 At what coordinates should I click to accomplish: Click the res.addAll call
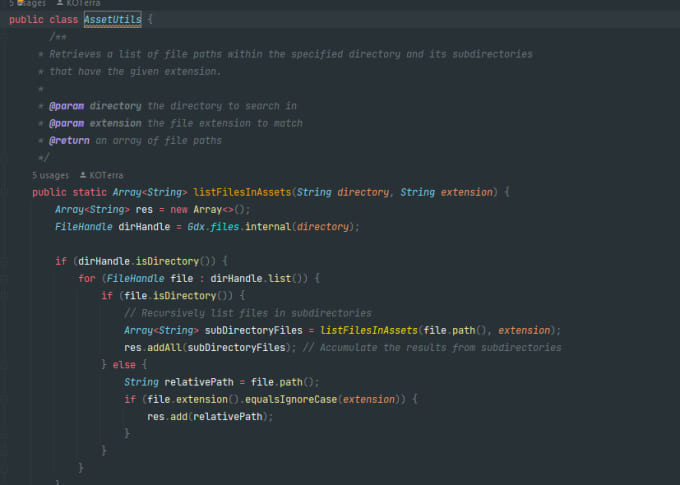[153, 347]
